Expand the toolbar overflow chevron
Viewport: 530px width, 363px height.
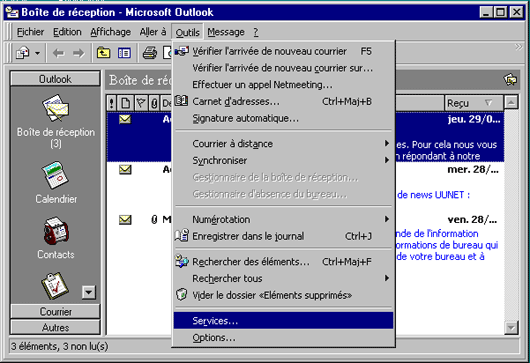coord(518,47)
